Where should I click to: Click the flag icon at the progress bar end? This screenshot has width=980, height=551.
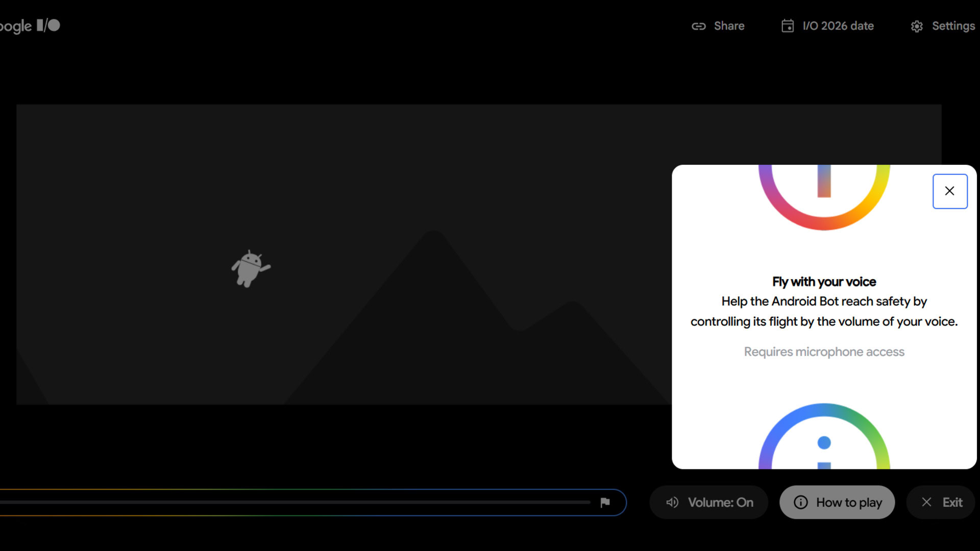605,502
